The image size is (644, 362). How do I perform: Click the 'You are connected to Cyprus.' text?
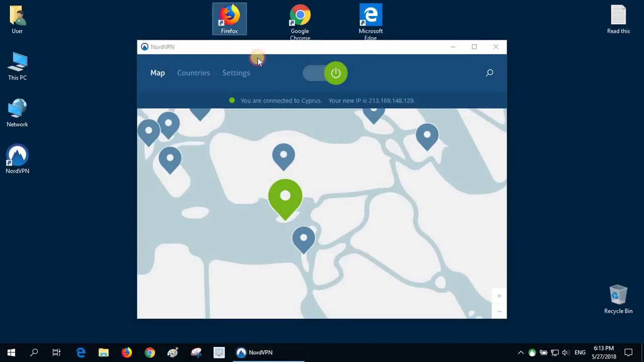[x=281, y=101]
